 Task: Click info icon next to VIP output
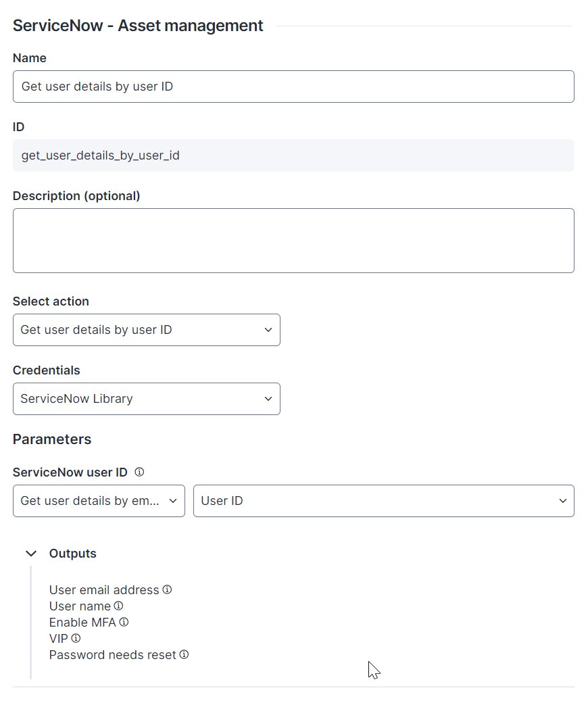[76, 638]
